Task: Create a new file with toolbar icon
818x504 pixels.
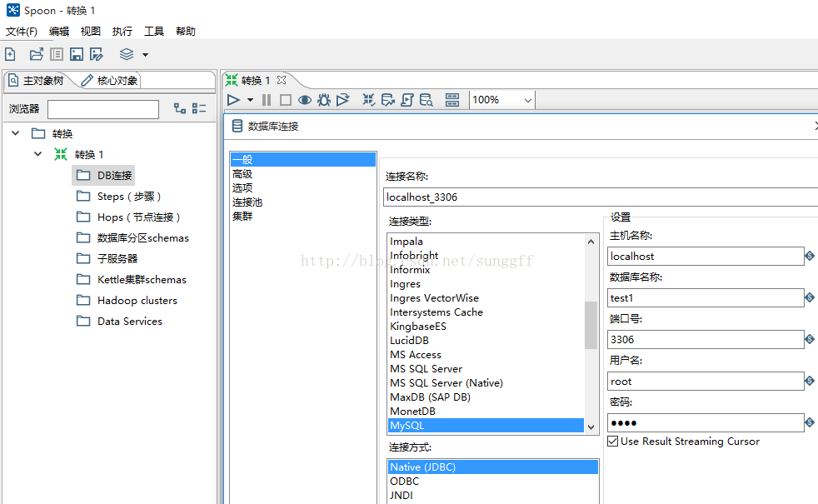Action: (x=11, y=54)
